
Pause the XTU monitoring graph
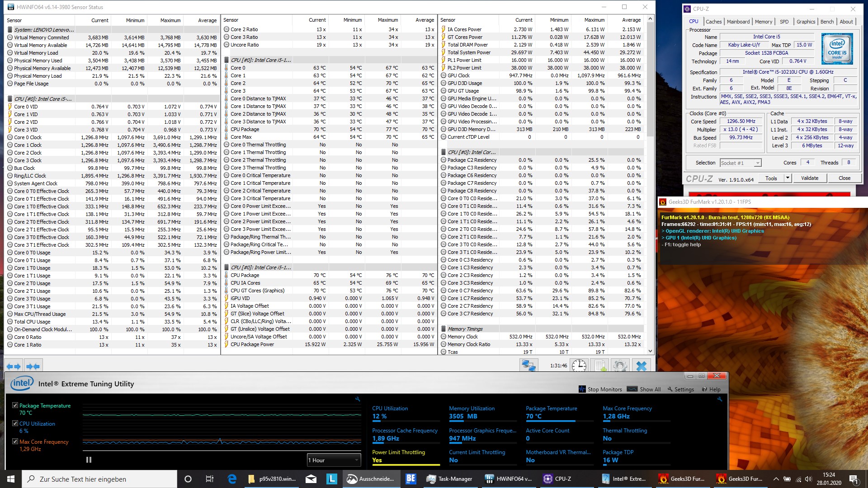pyautogui.click(x=89, y=460)
